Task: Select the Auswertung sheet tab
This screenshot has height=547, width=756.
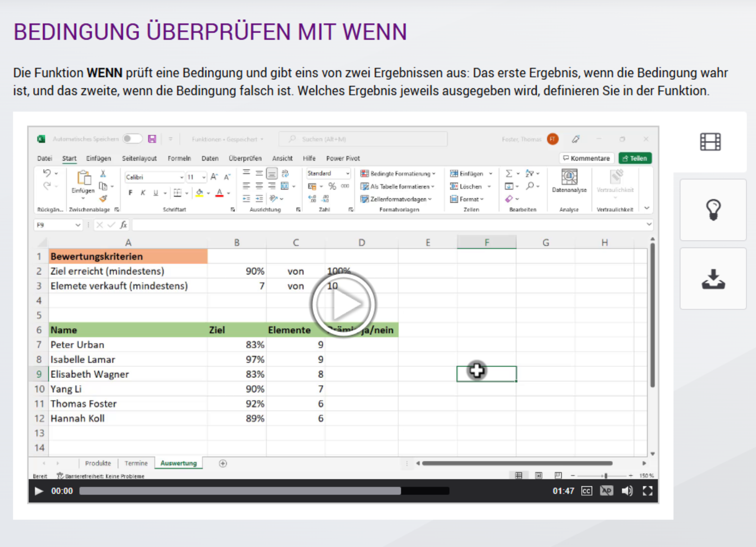Action: tap(179, 463)
